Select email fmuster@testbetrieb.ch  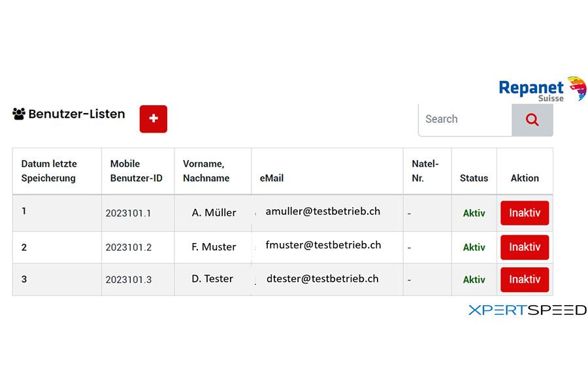[x=323, y=245]
